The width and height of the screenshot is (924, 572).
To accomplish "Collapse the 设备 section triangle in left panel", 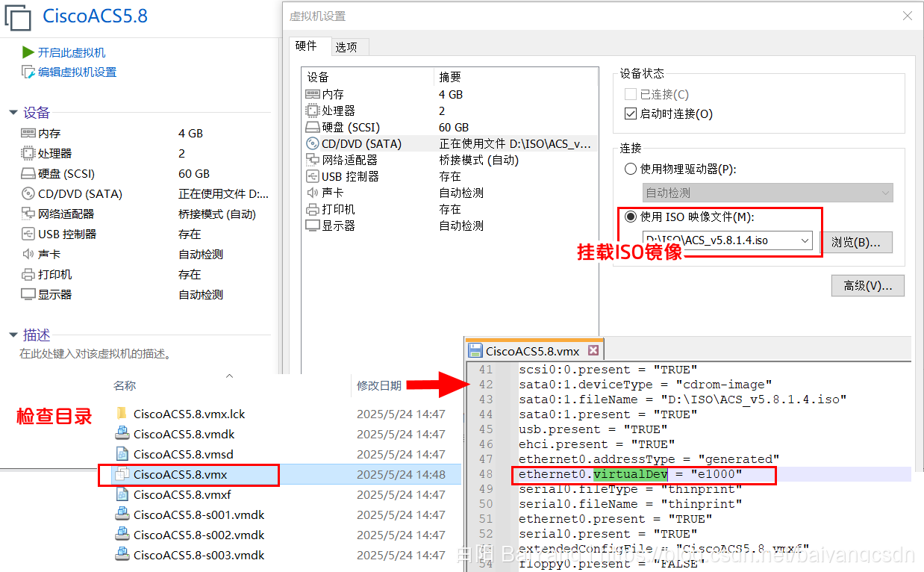I will pyautogui.click(x=13, y=113).
